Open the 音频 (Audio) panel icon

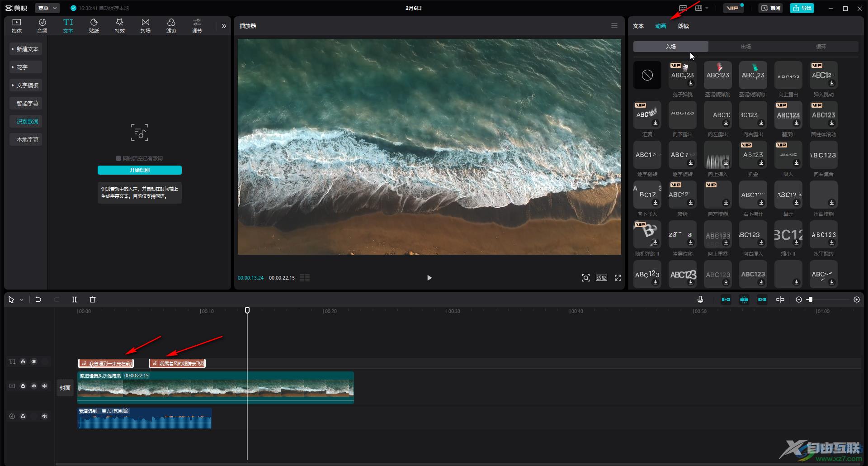(x=42, y=26)
